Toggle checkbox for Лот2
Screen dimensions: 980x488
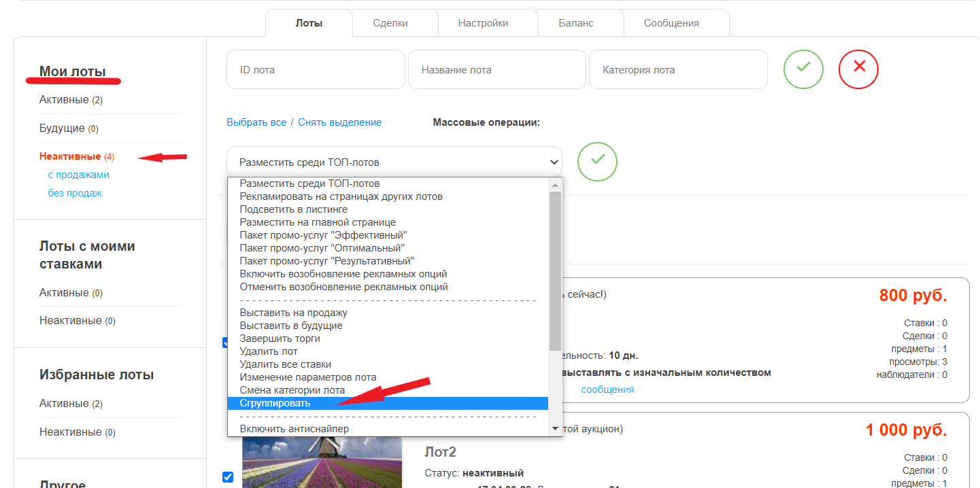pyautogui.click(x=228, y=476)
